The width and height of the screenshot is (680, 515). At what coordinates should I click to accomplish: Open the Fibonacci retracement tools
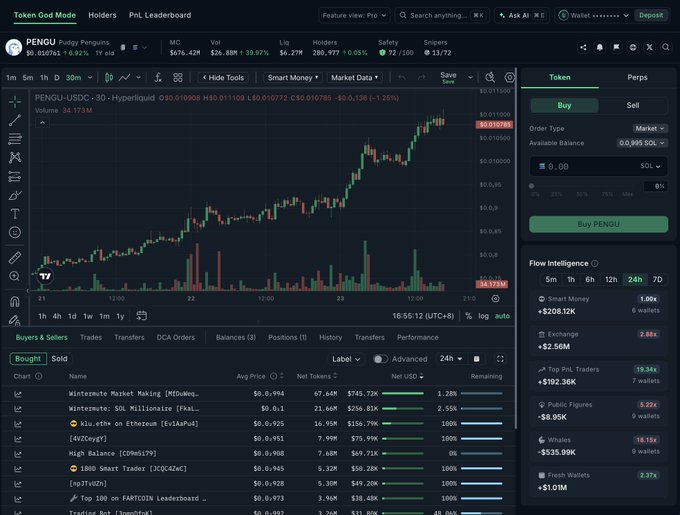click(15, 139)
